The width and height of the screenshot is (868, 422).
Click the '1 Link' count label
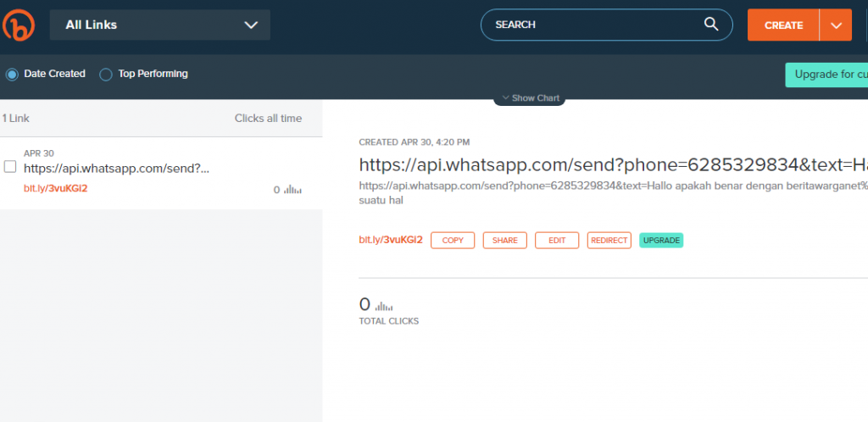coord(15,119)
